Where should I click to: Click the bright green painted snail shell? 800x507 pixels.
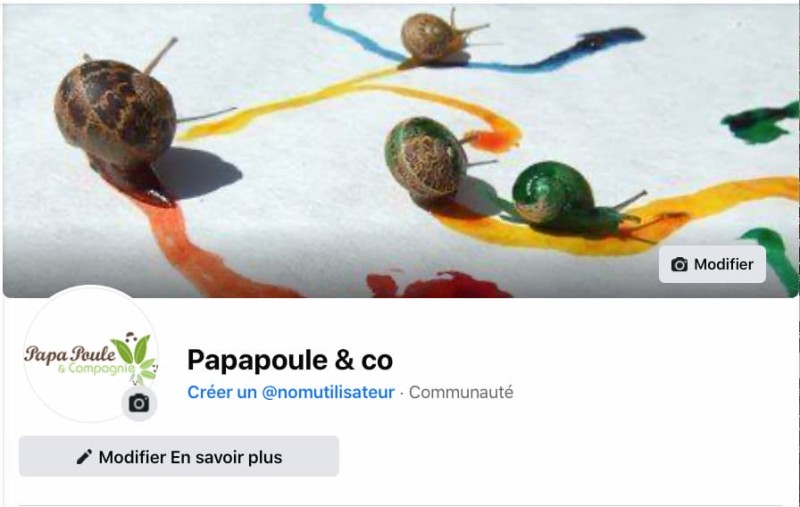click(x=553, y=192)
